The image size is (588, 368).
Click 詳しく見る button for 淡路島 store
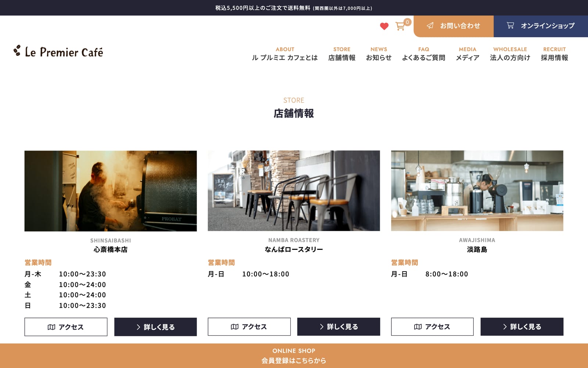(522, 327)
